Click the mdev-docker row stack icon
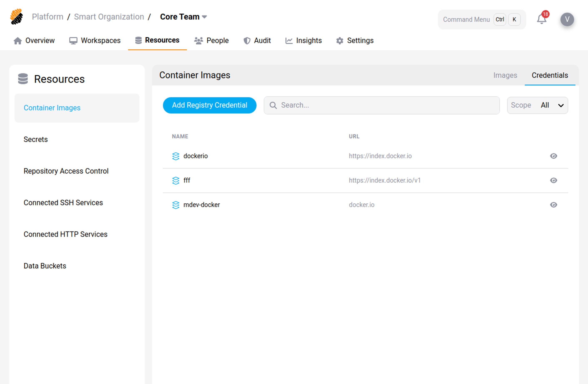The image size is (588, 384). tap(176, 205)
